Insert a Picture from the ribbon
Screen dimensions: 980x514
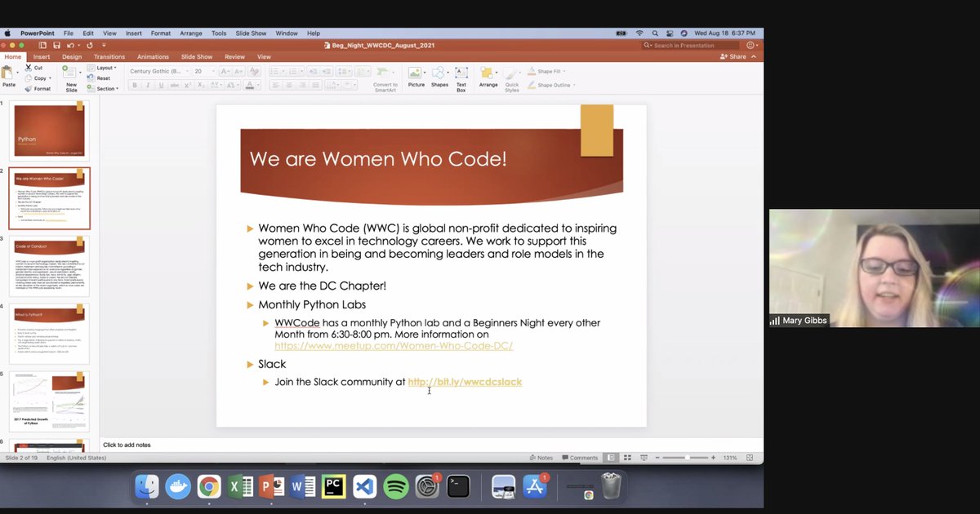416,77
